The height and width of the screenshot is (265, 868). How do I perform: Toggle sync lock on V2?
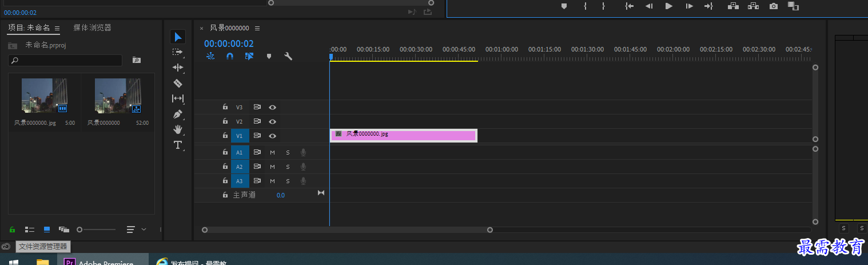coord(257,121)
